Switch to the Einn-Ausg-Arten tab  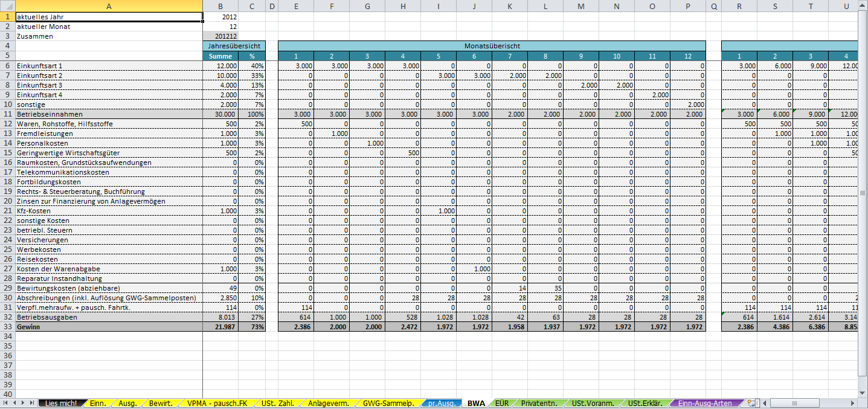[704, 403]
